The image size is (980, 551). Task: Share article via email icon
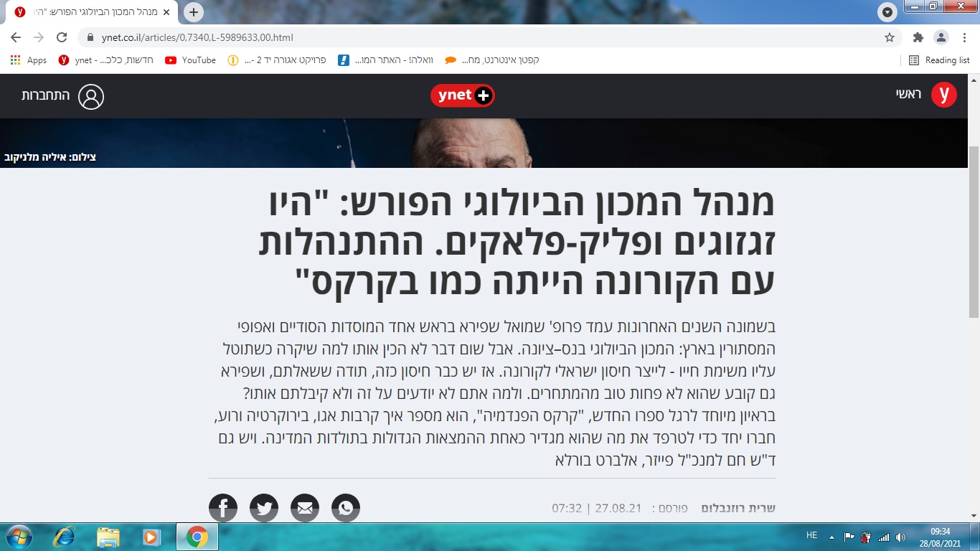(x=305, y=508)
